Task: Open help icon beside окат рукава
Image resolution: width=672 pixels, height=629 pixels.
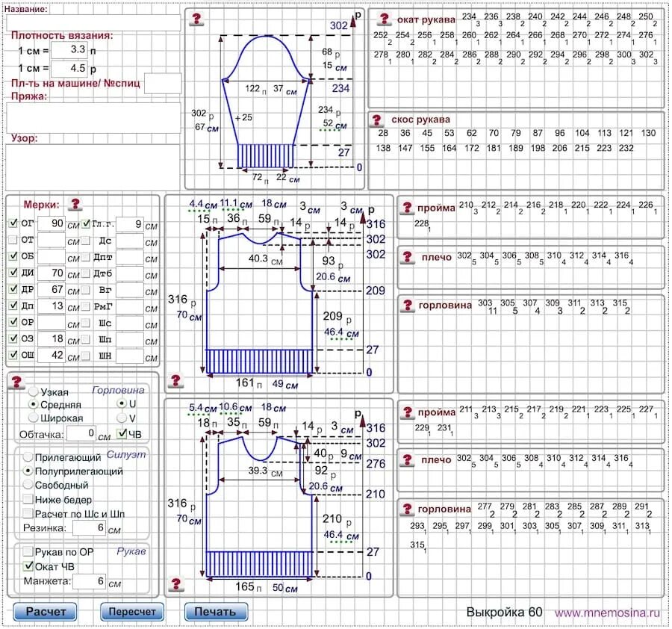Action: click(384, 19)
